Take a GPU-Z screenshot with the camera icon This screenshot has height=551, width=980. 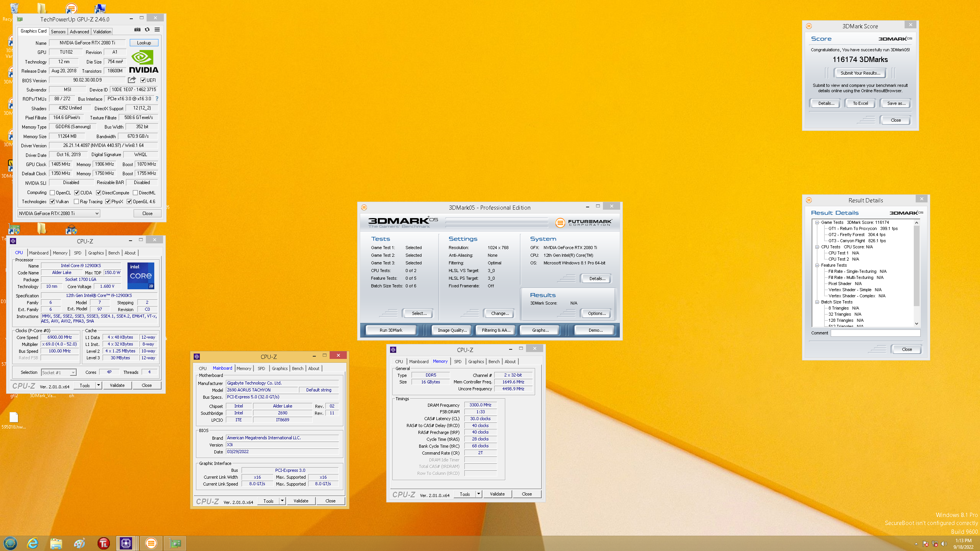click(137, 29)
